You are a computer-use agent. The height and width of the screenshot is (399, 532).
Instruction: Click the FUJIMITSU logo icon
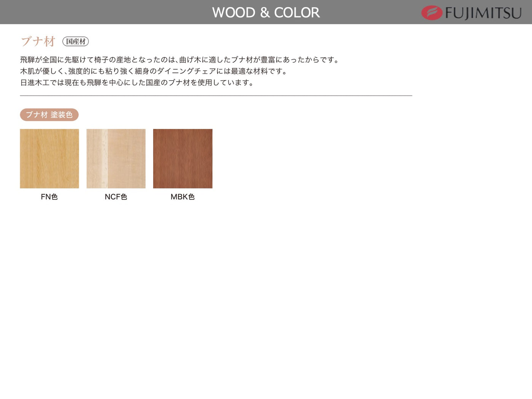[x=432, y=13]
